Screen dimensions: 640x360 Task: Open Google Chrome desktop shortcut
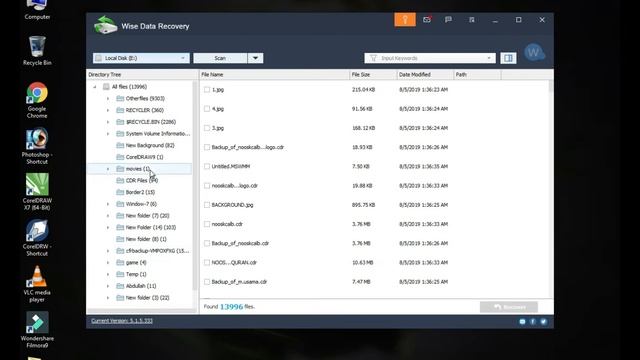37,100
